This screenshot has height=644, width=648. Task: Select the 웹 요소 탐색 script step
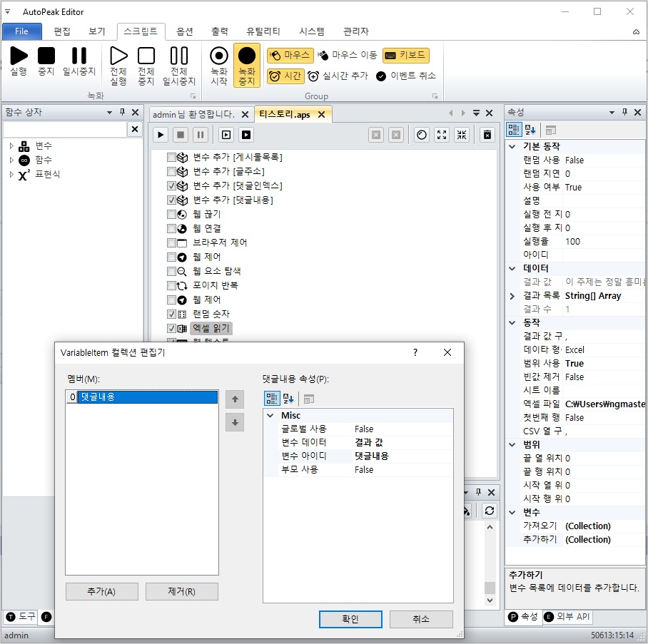217,271
